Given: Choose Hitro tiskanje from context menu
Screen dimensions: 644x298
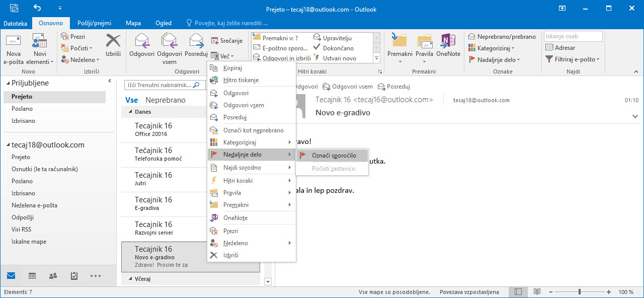Looking at the screenshot, I should (x=252, y=80).
